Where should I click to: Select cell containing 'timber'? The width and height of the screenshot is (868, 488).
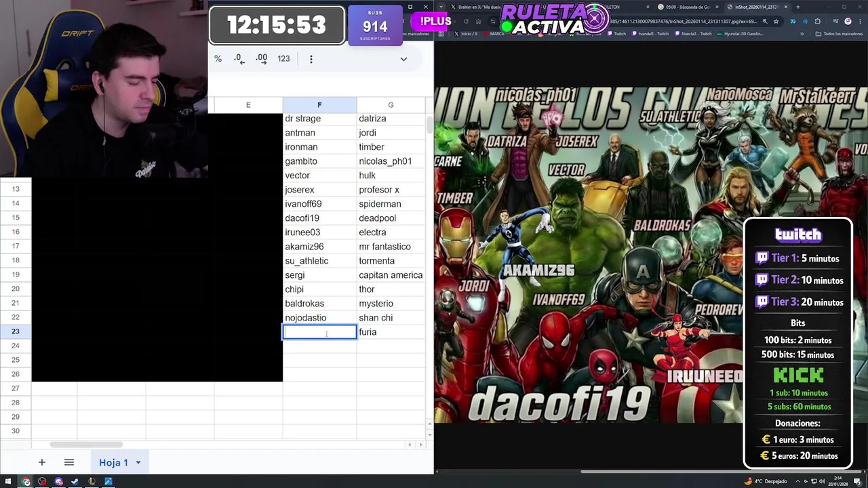click(x=391, y=147)
